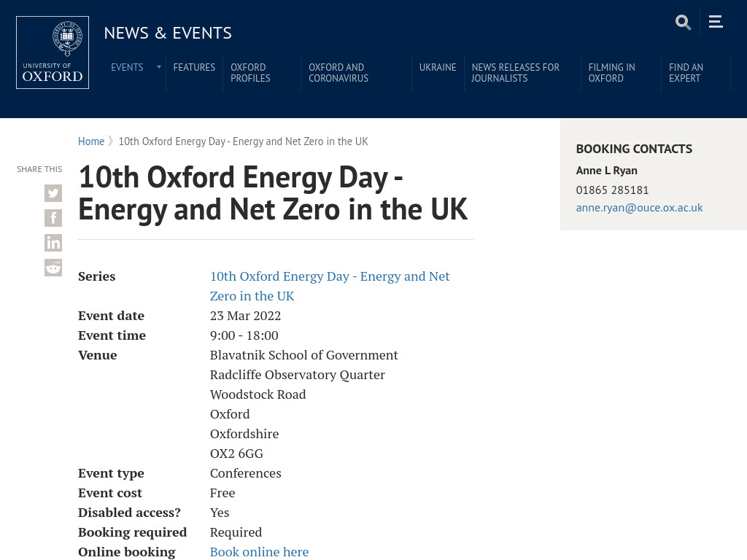The height and width of the screenshot is (560, 747).
Task: Share this event on Facebook
Action: click(53, 218)
